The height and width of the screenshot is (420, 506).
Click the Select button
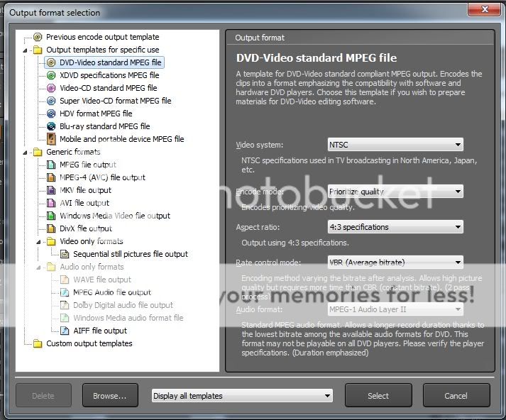coord(378,396)
